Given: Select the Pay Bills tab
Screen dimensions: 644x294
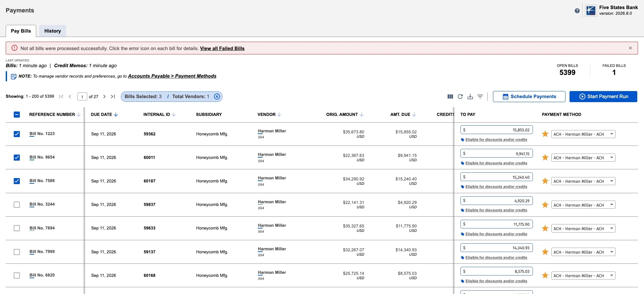Looking at the screenshot, I should [21, 31].
